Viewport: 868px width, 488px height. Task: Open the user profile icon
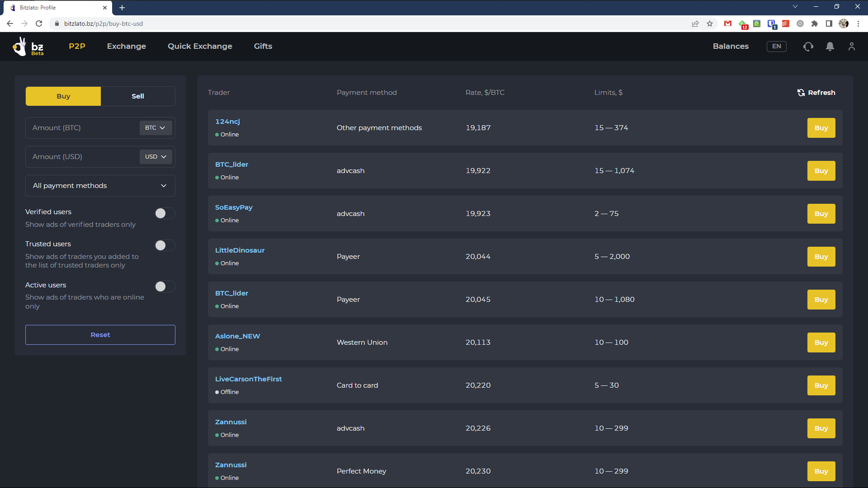851,47
